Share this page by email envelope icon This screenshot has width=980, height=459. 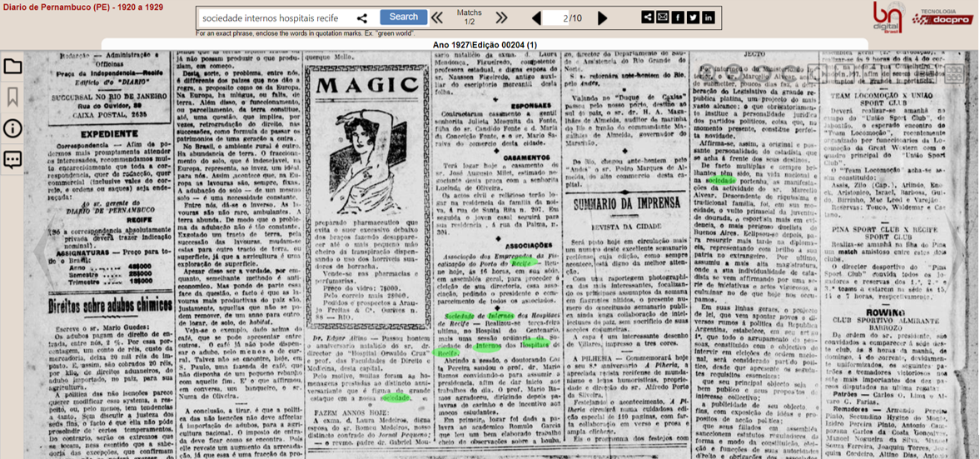click(663, 17)
